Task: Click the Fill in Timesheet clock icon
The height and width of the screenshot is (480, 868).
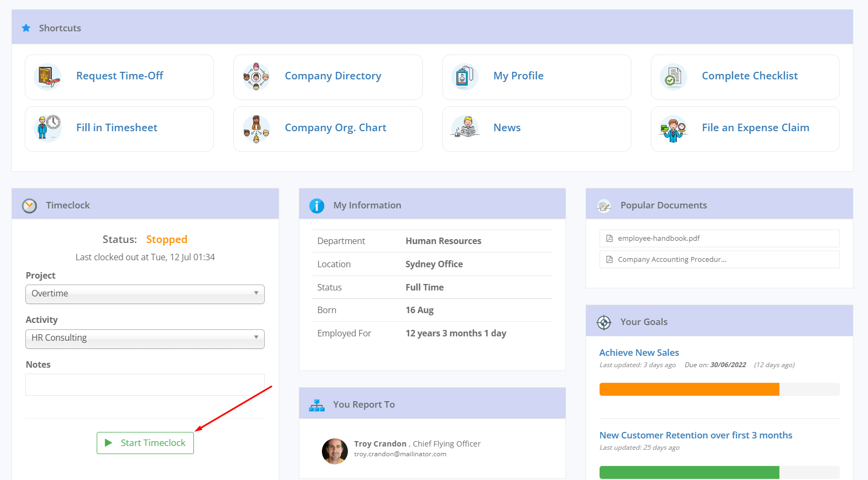Action: pos(48,129)
